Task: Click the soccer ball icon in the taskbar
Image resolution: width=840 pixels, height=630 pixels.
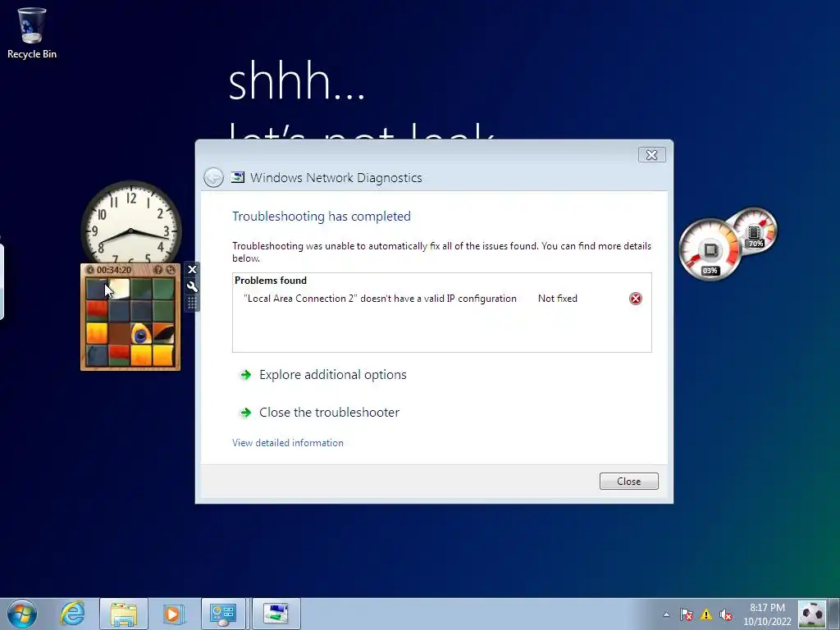Action: pyautogui.click(x=812, y=614)
